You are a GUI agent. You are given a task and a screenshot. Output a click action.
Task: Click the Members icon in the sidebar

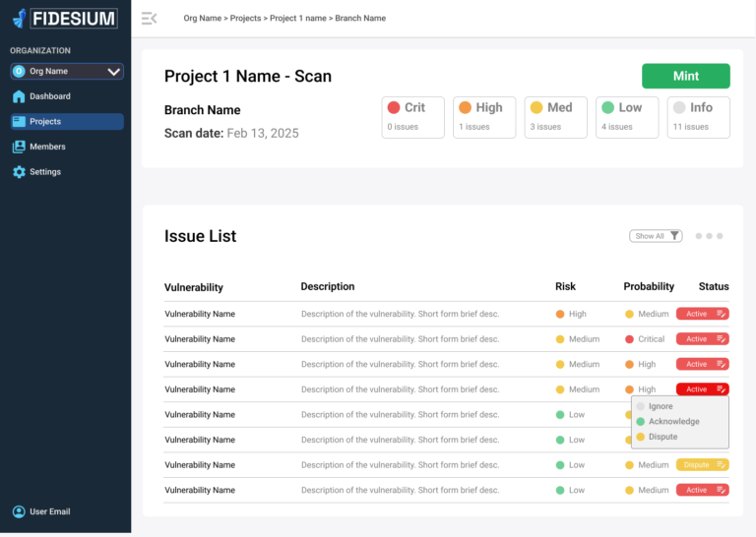(x=19, y=147)
